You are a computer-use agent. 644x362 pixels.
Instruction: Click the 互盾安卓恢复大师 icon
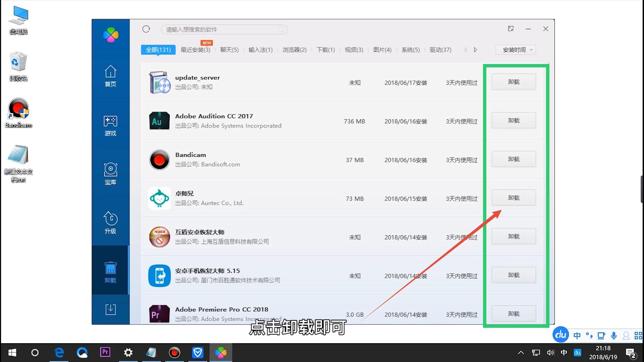[159, 237]
